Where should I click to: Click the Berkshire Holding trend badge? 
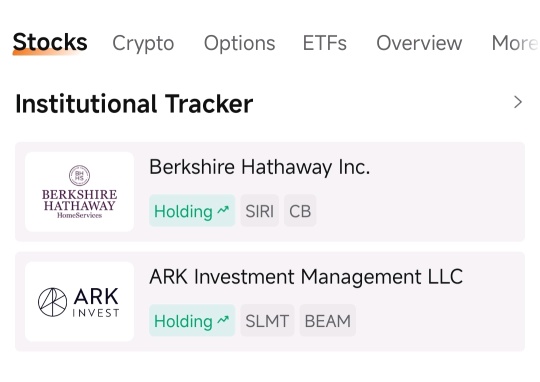coord(192,211)
